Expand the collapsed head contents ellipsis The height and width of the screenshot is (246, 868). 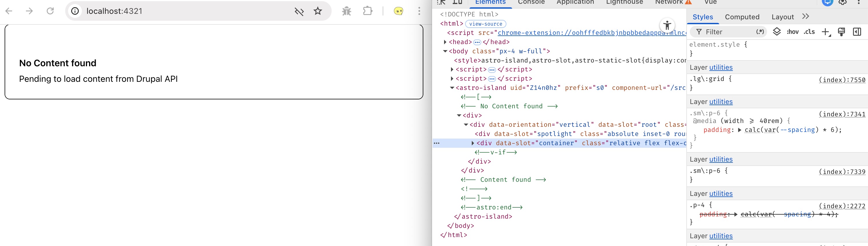(x=477, y=42)
